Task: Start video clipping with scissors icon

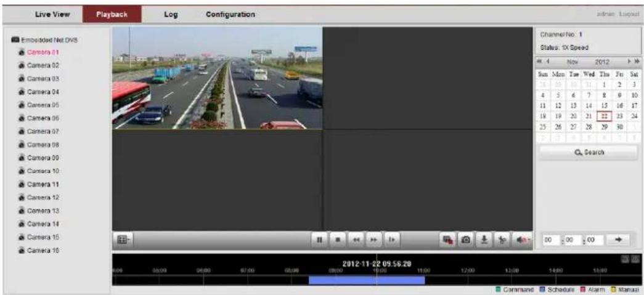Action: coord(502,240)
